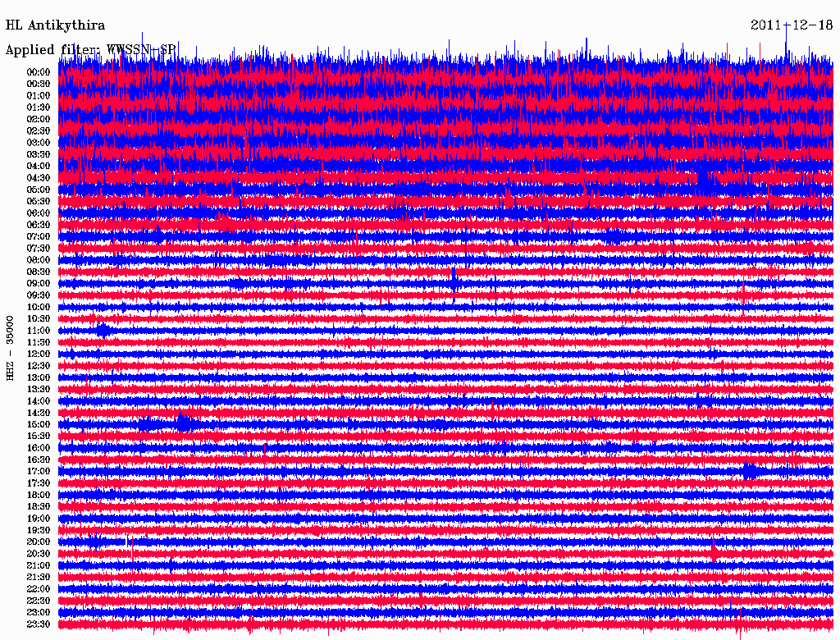The width and height of the screenshot is (840, 640).
Task: Select the 21:30 time label
Action: point(39,578)
